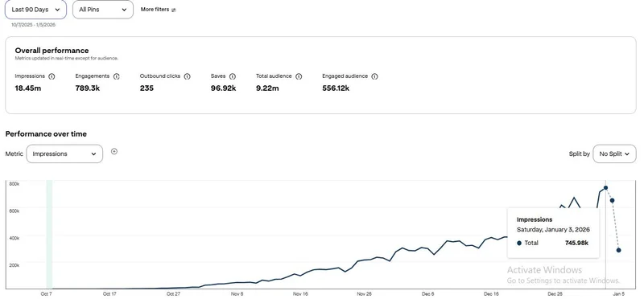Expand the All Pins filter dropdown
The width and height of the screenshot is (644, 299).
click(103, 10)
